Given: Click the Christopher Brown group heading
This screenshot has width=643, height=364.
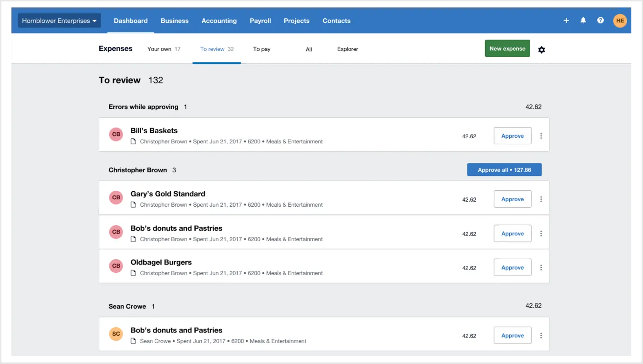Looking at the screenshot, I should pyautogui.click(x=138, y=170).
